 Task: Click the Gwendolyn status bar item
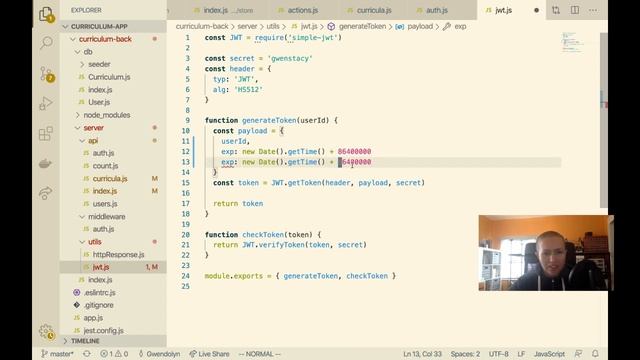point(160,354)
